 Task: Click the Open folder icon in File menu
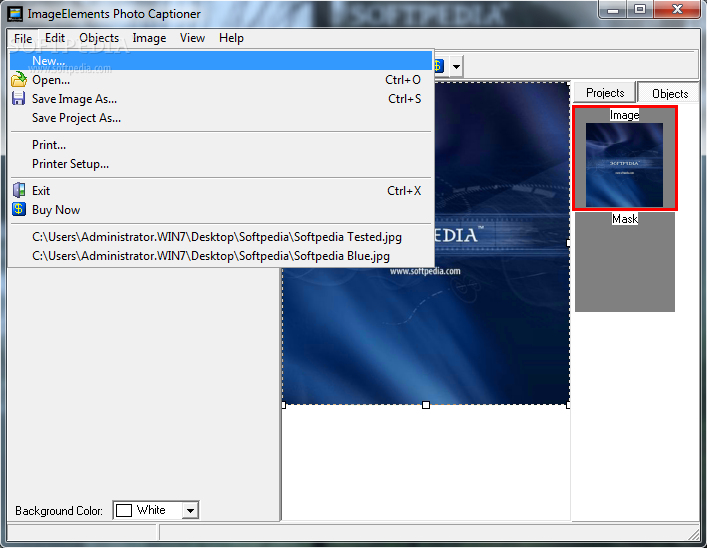click(x=19, y=79)
